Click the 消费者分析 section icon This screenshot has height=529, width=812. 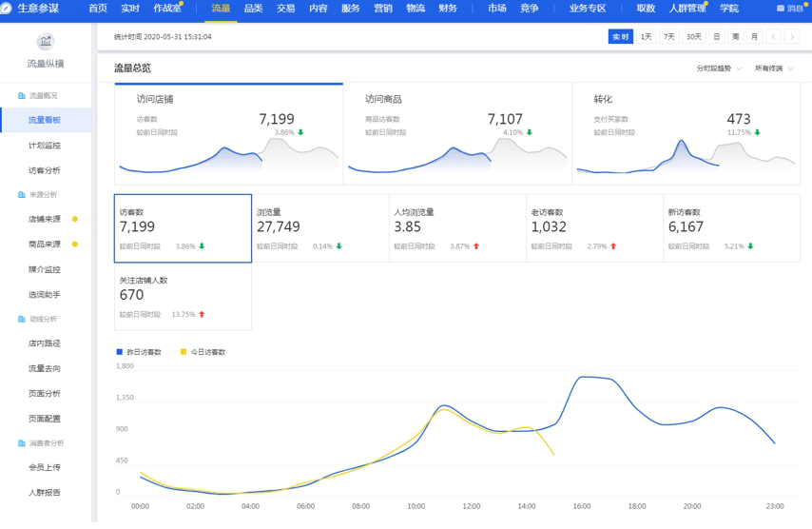point(22,443)
